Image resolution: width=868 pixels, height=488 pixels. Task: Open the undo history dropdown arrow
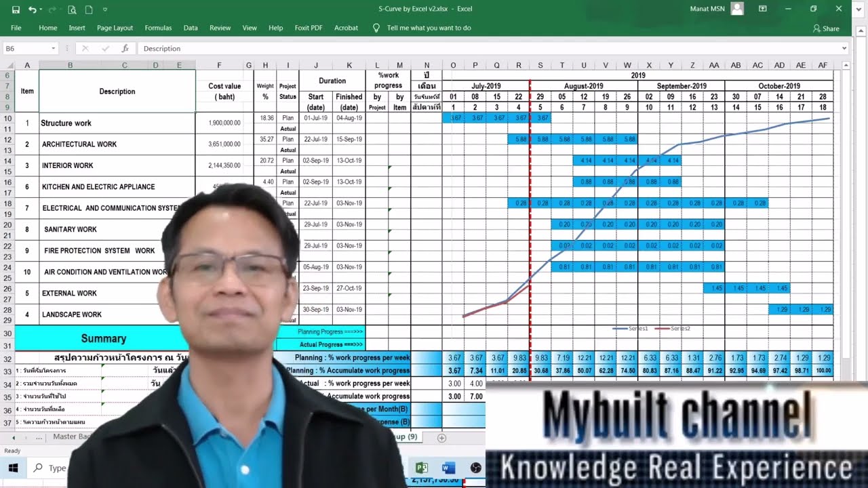pos(41,9)
